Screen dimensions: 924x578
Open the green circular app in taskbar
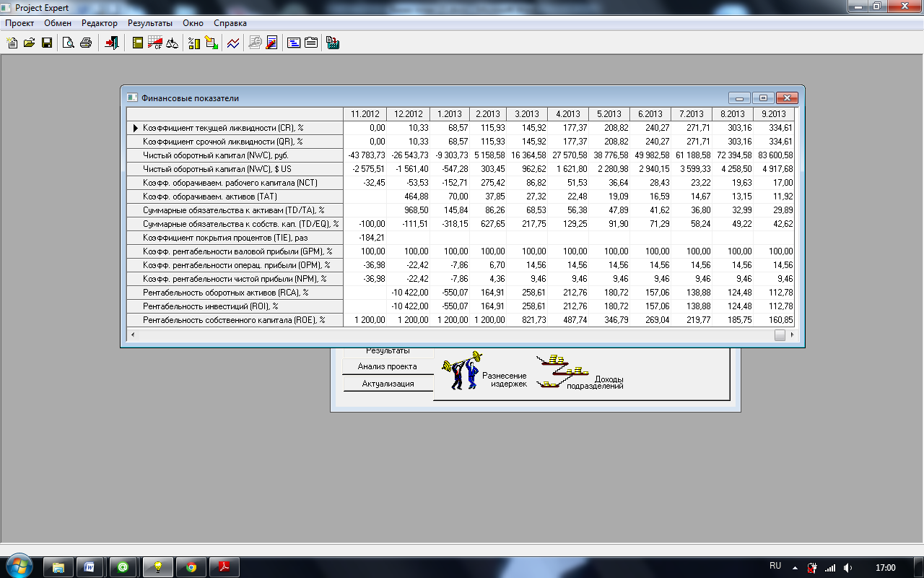[123, 567]
